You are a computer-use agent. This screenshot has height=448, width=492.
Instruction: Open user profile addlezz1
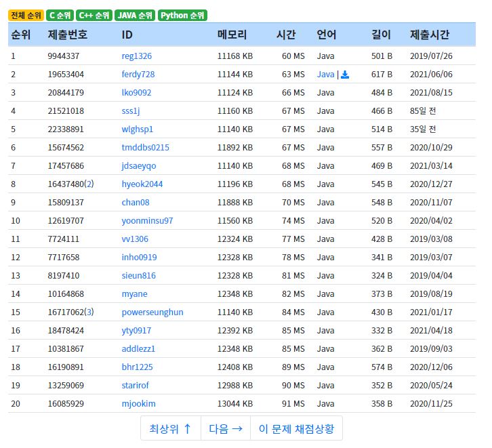tap(138, 349)
